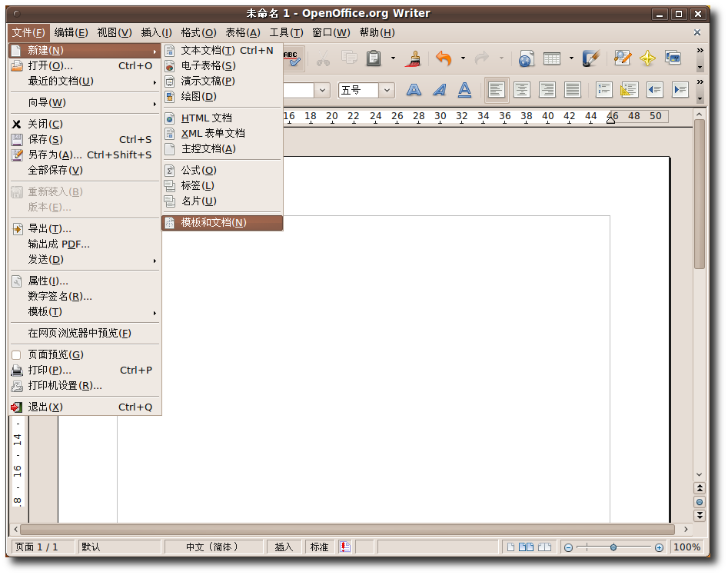This screenshot has height=575, width=728.
Task: Toggle the 页面预览(G) checkbox
Action: (x=16, y=354)
